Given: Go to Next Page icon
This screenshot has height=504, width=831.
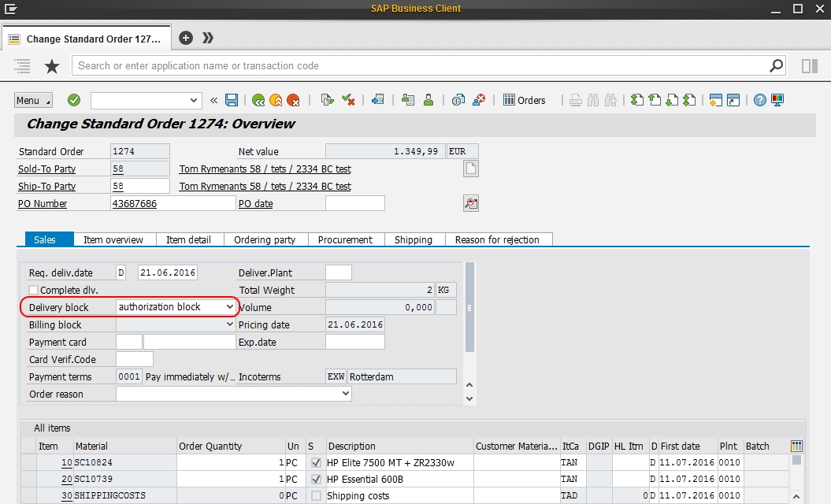Looking at the screenshot, I should pos(672,100).
